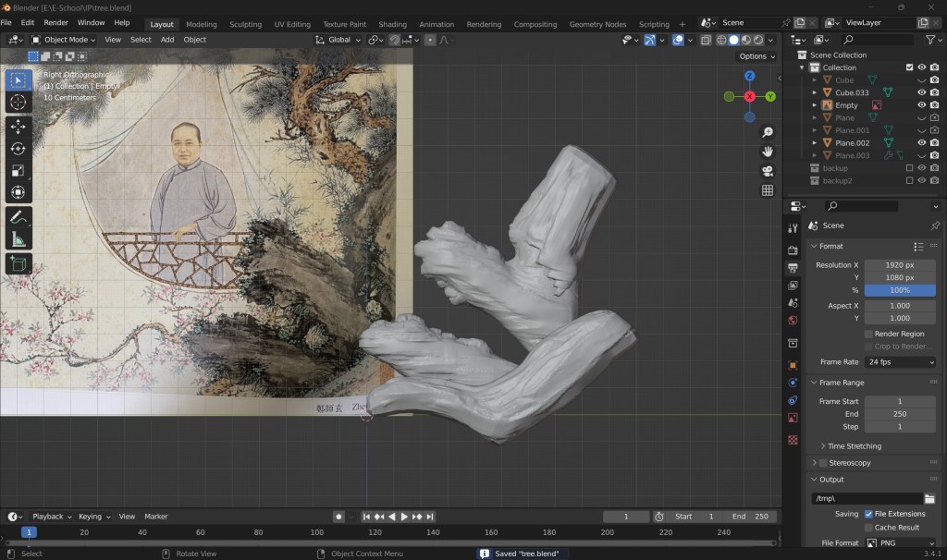
Task: Open the Frame Rate 24 fps dropdown
Action: [x=900, y=362]
